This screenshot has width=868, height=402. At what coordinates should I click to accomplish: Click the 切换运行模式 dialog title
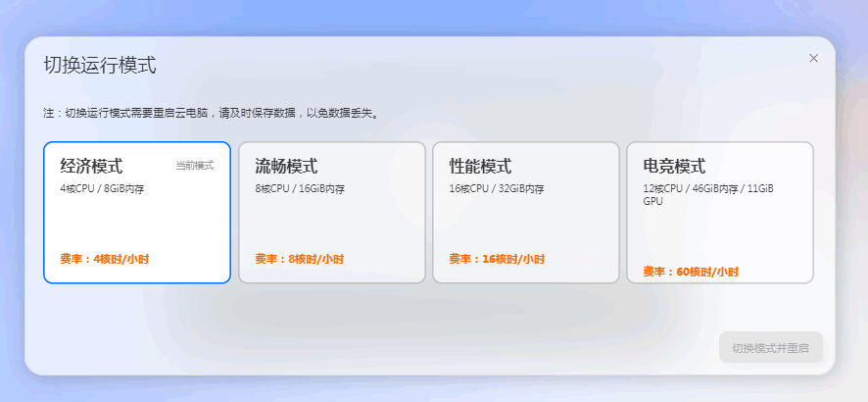(x=100, y=66)
